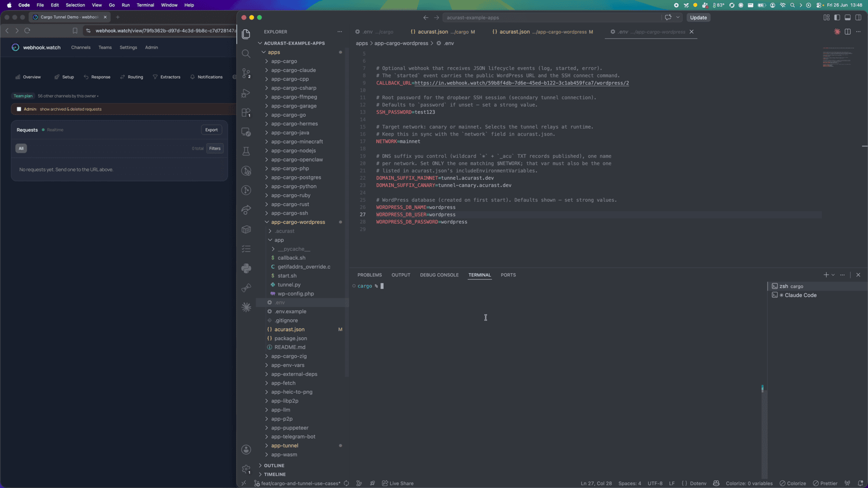Open the Search view in activity bar

[246, 54]
